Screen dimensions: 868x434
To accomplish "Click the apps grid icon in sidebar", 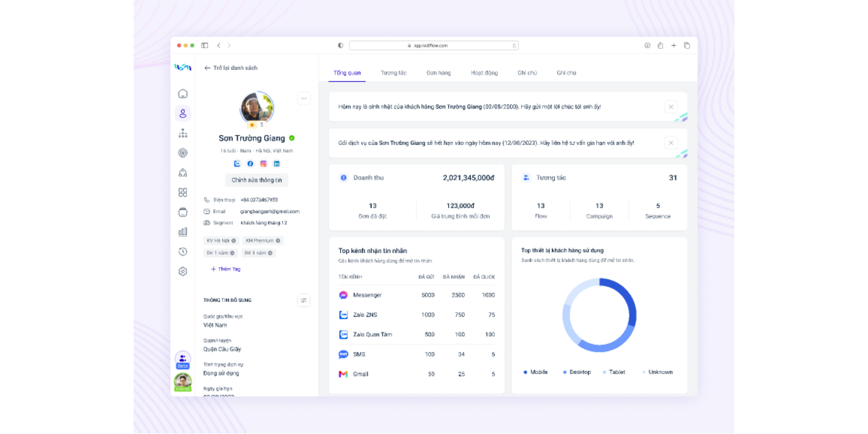I will click(x=183, y=192).
